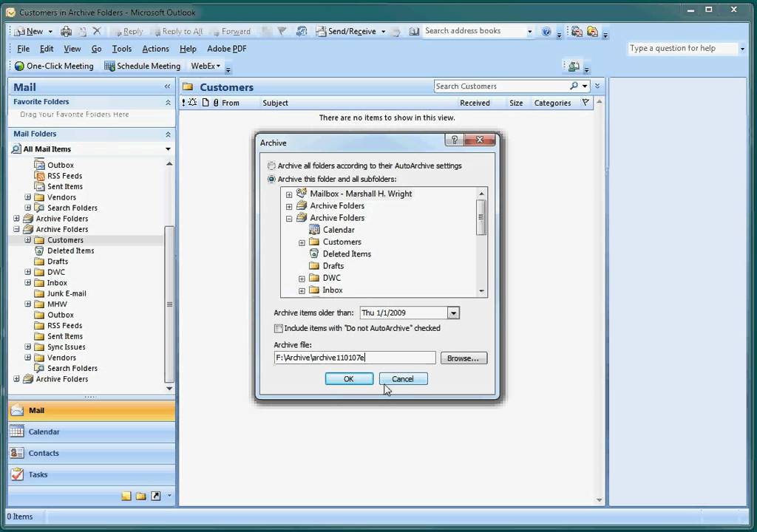
Task: Select Junk E-mail folder in navigation pane
Action: (67, 293)
